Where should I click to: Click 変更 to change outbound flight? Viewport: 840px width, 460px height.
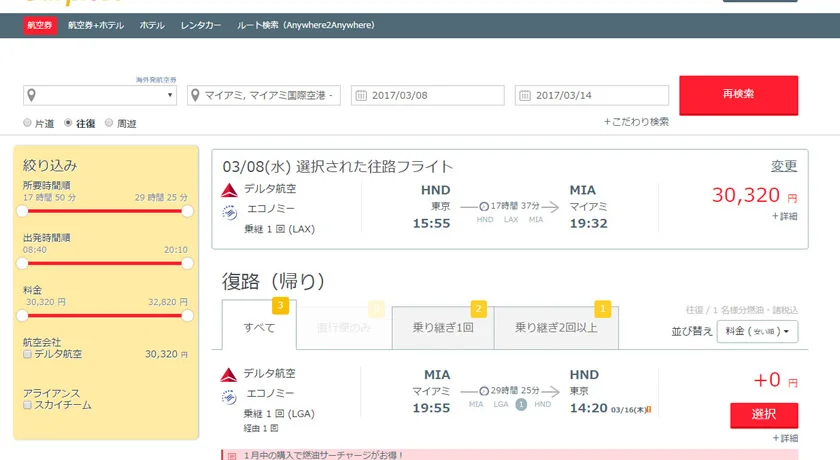click(784, 166)
